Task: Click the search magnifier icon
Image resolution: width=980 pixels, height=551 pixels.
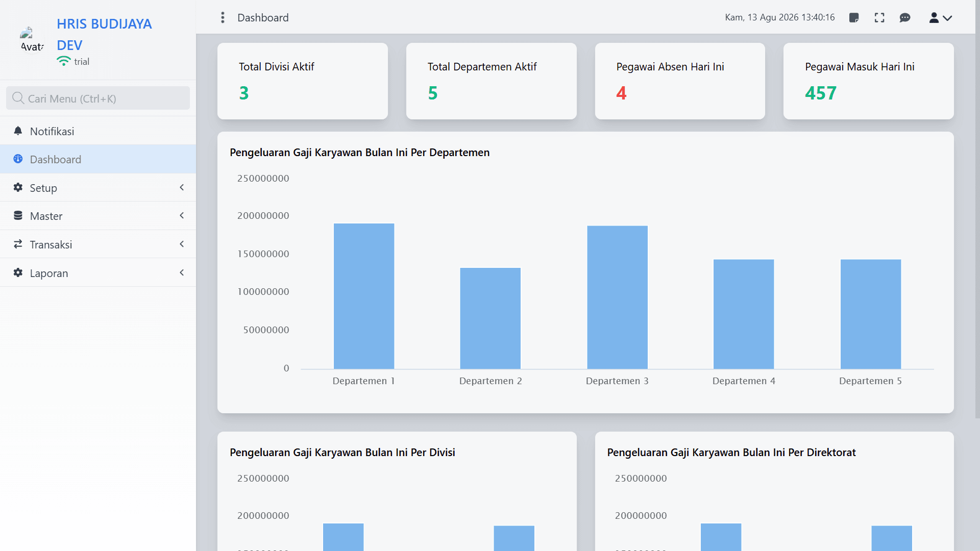Action: (18, 98)
